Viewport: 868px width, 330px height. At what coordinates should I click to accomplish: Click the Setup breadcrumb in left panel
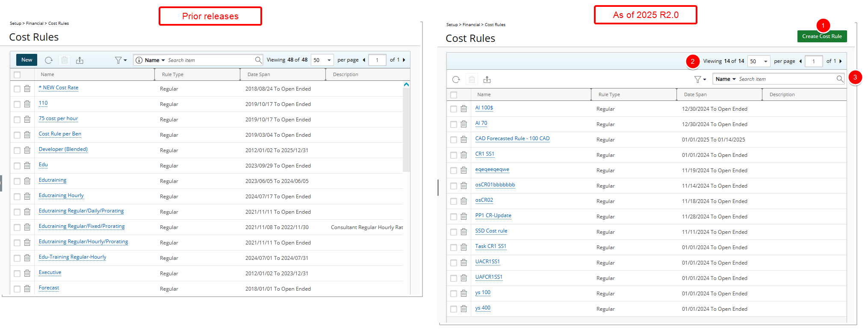coord(15,24)
